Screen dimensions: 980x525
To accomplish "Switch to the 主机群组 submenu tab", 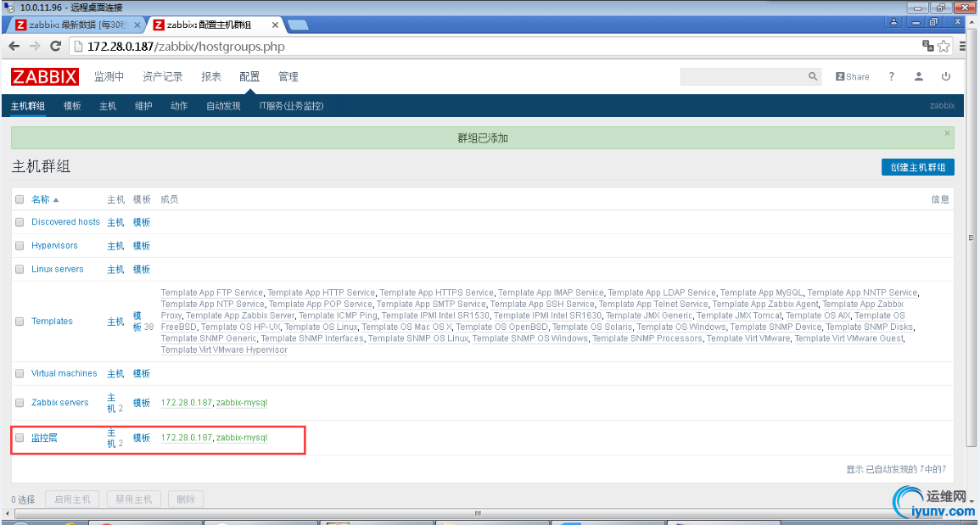I will tap(27, 106).
